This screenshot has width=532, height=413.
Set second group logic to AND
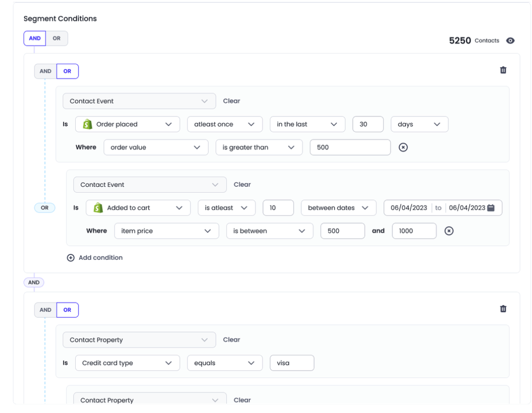pos(46,310)
